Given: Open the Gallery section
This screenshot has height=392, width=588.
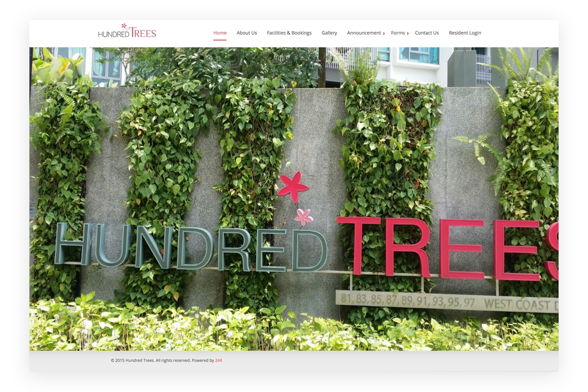Looking at the screenshot, I should (329, 33).
